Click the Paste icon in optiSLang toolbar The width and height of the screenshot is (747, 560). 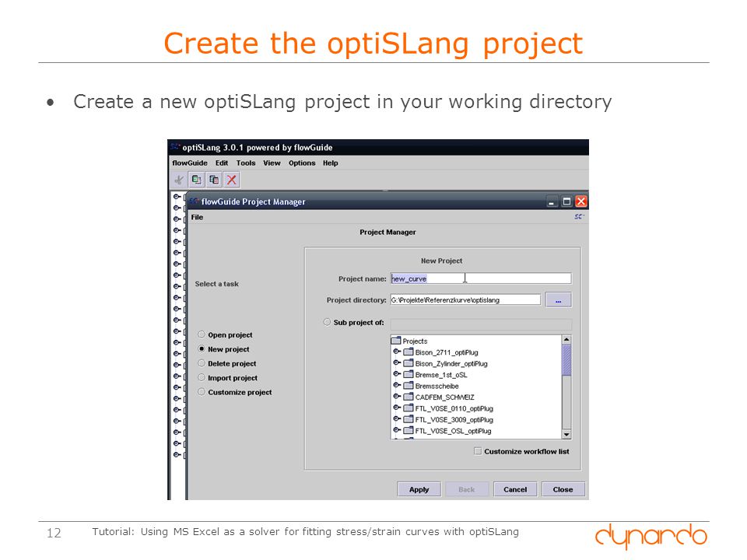coord(214,180)
